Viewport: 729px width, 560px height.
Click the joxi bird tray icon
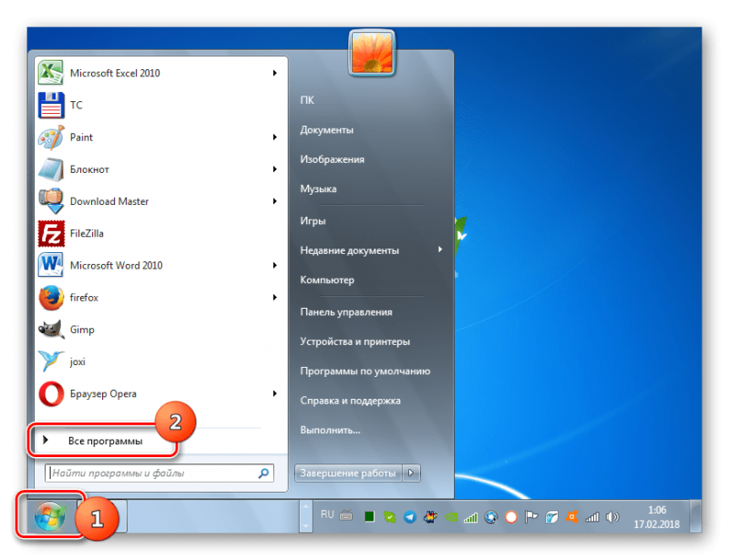[551, 517]
